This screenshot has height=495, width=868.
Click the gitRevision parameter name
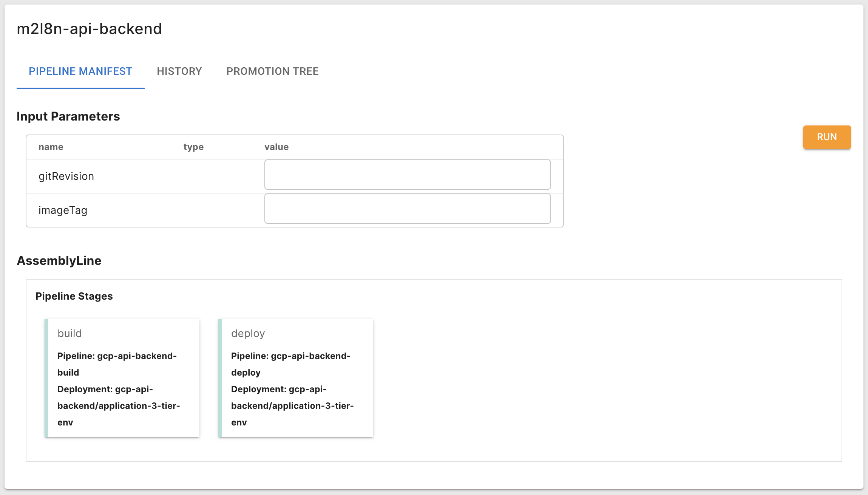(x=66, y=176)
